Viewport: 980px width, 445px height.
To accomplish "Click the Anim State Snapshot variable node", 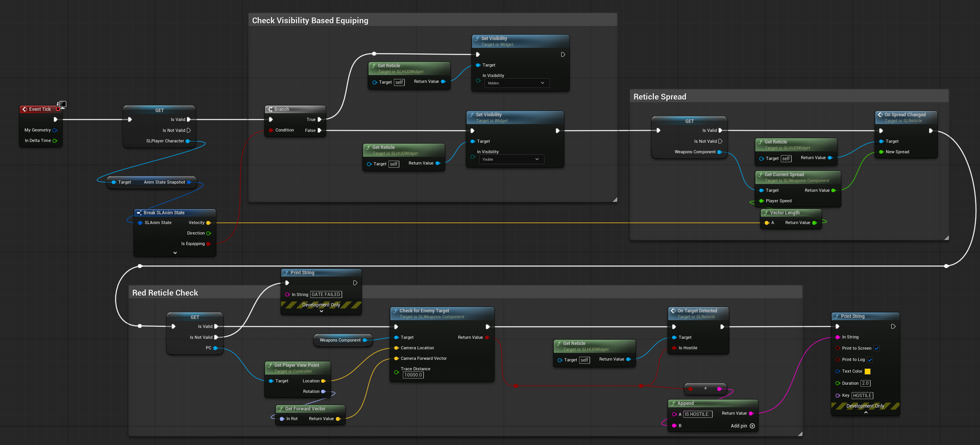I will click(152, 182).
